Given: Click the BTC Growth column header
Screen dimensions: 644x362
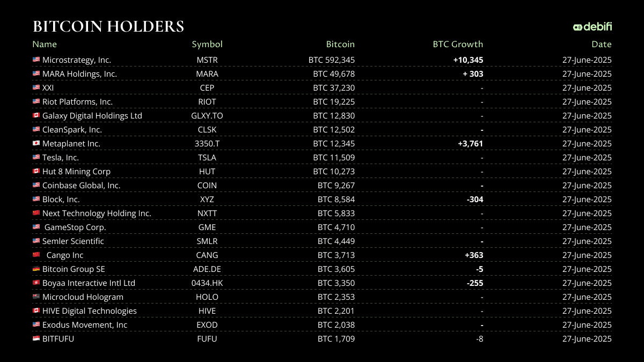Looking at the screenshot, I should tap(458, 45).
